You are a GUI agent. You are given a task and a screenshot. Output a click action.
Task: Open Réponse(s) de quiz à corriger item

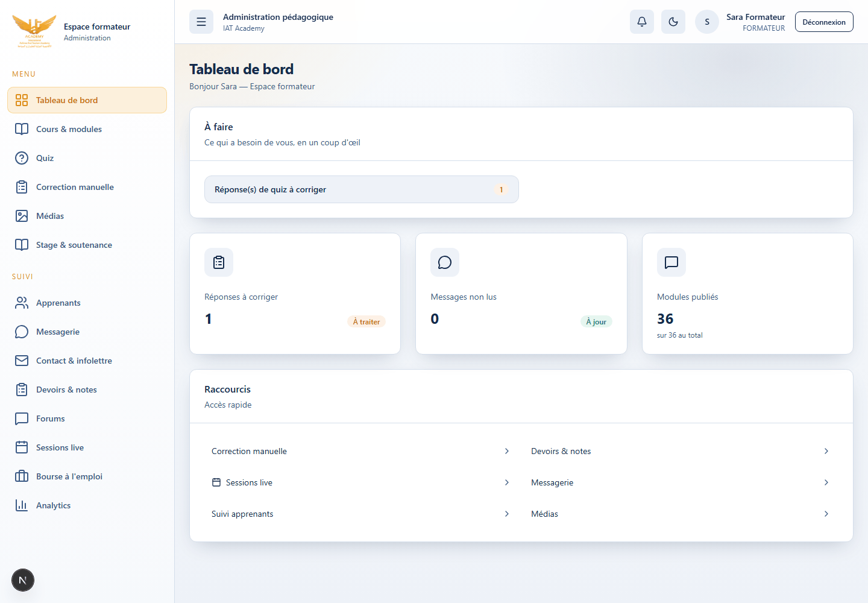[x=362, y=189]
